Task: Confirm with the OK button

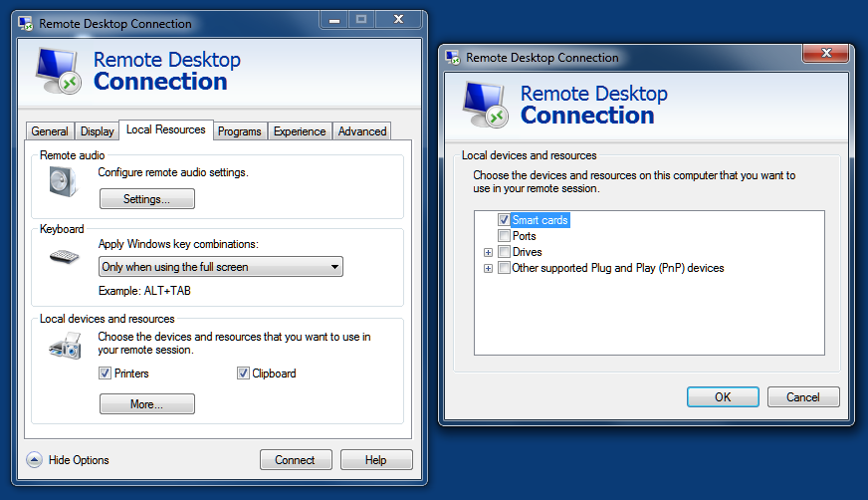Action: tap(723, 397)
